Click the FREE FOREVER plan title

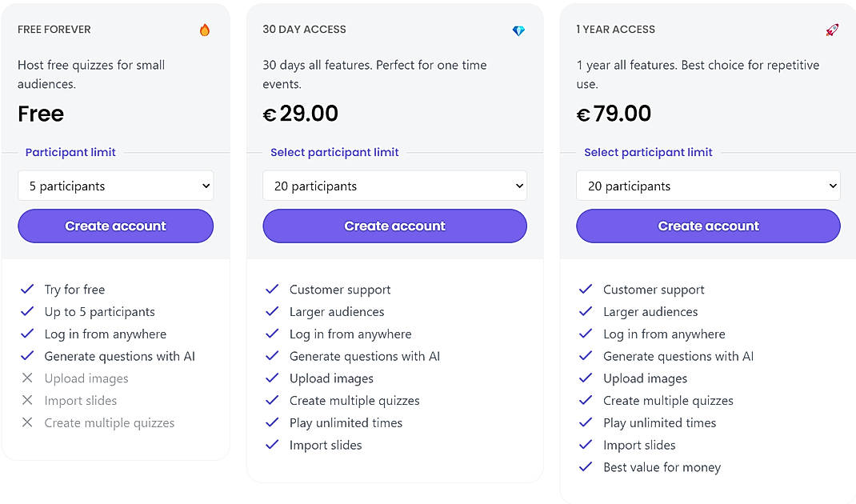[x=54, y=29]
